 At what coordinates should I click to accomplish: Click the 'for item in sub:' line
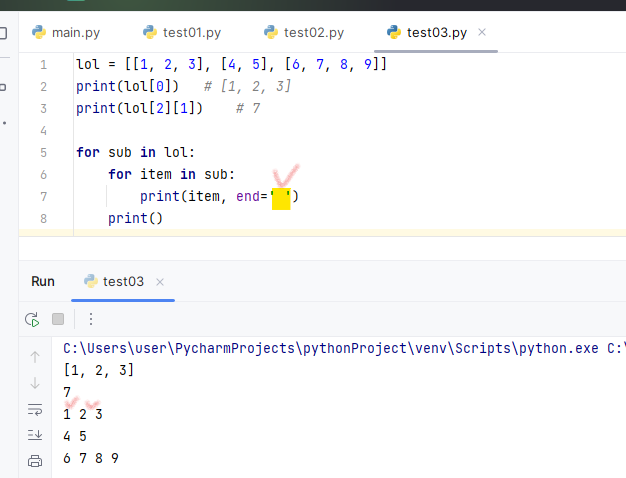coord(171,174)
